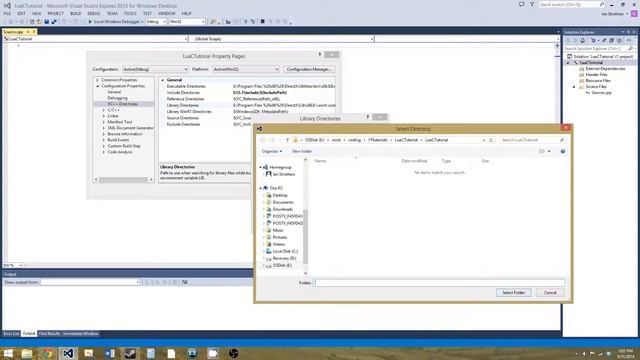Screen dimensions: 640x360
Task: Select Debugging in Property Pages tree
Action: click(x=118, y=98)
